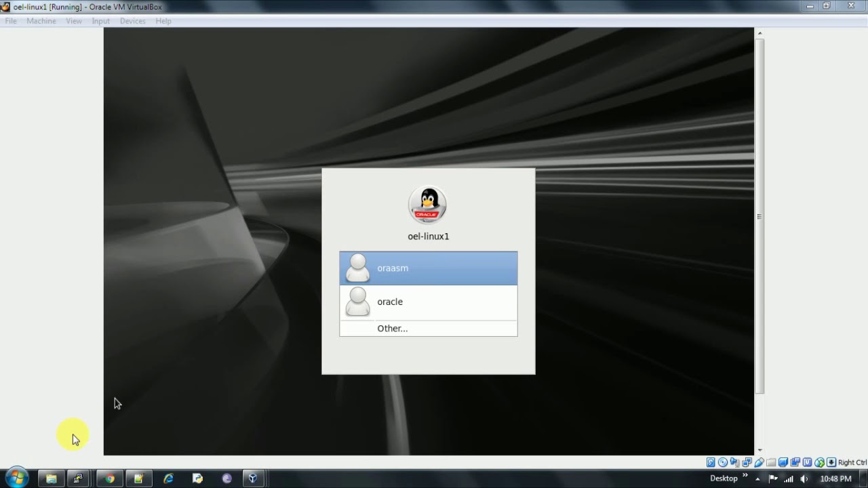The width and height of the screenshot is (868, 488).
Task: Click the USB devices status icon
Action: tap(759, 462)
